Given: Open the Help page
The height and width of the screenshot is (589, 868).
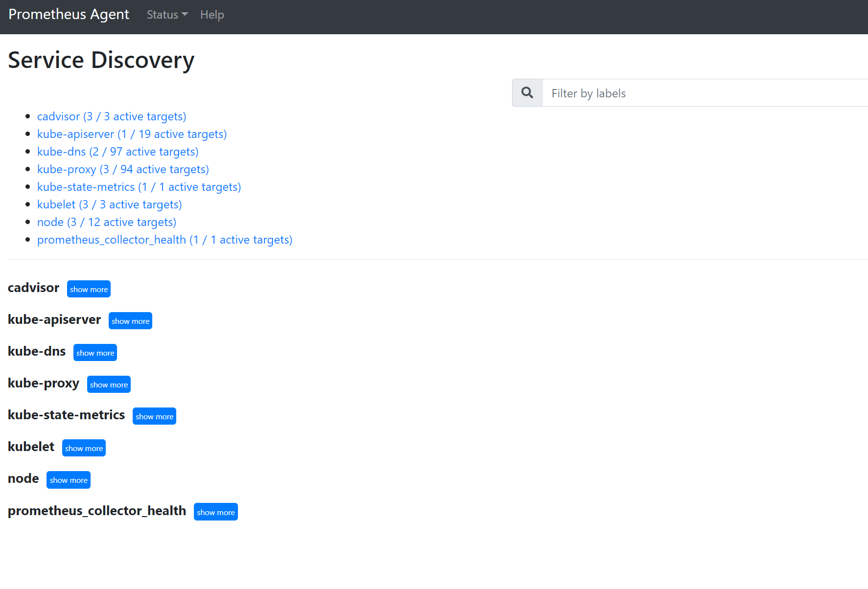Looking at the screenshot, I should 212,15.
